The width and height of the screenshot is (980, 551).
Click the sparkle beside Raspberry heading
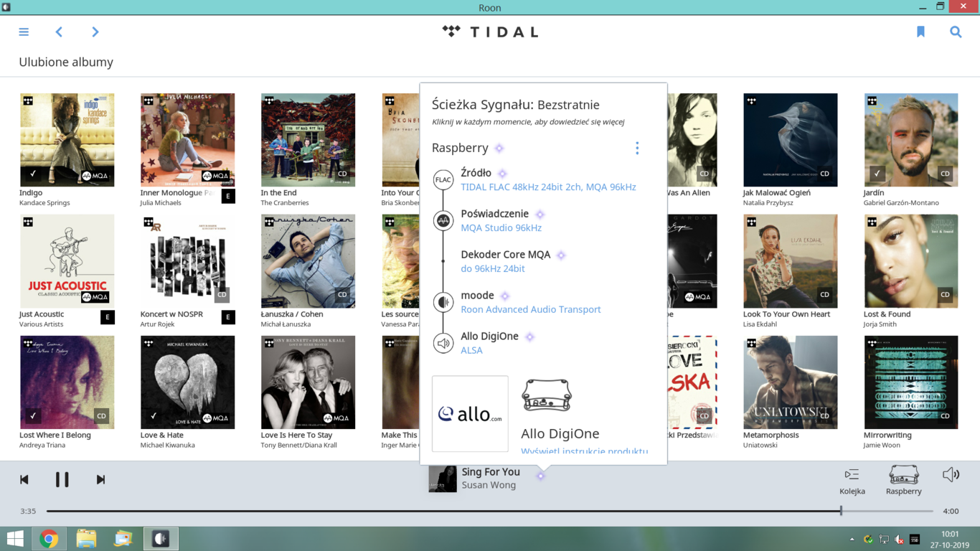499,148
